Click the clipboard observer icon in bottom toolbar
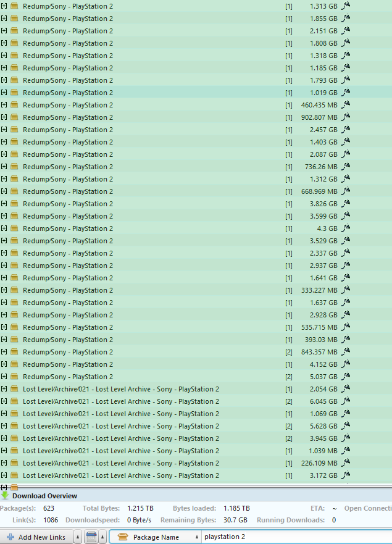 click(91, 537)
